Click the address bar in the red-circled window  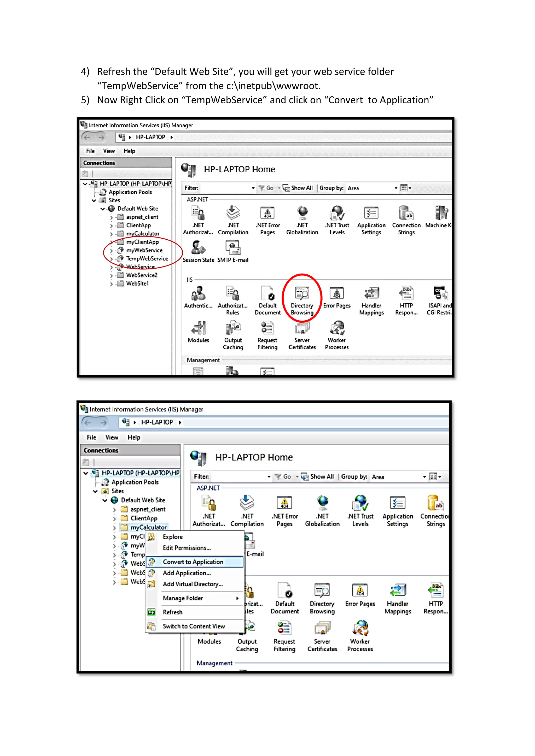tap(284, 137)
